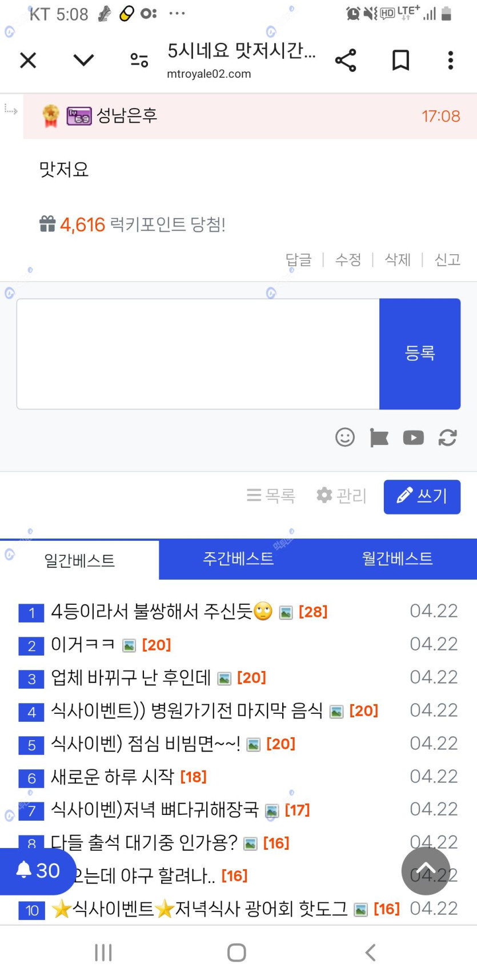Click the flag image-attach icon

pyautogui.click(x=379, y=437)
